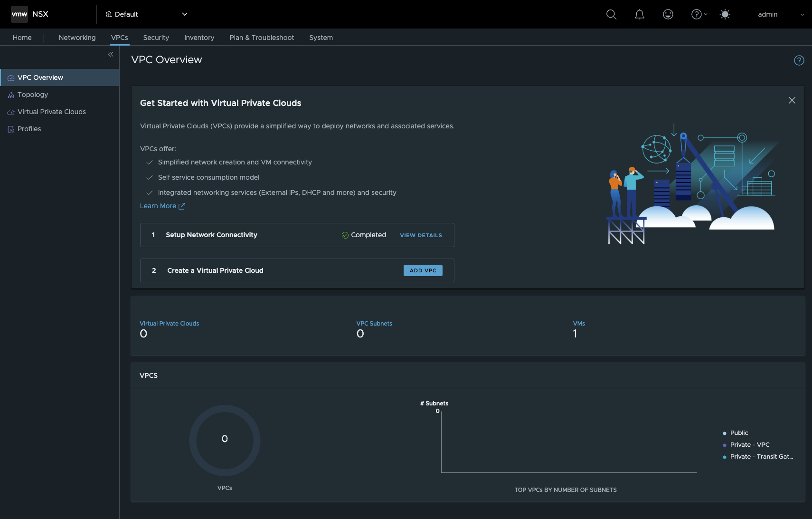Click VIEW DETAILS for network connectivity
The height and width of the screenshot is (519, 812).
pos(421,235)
